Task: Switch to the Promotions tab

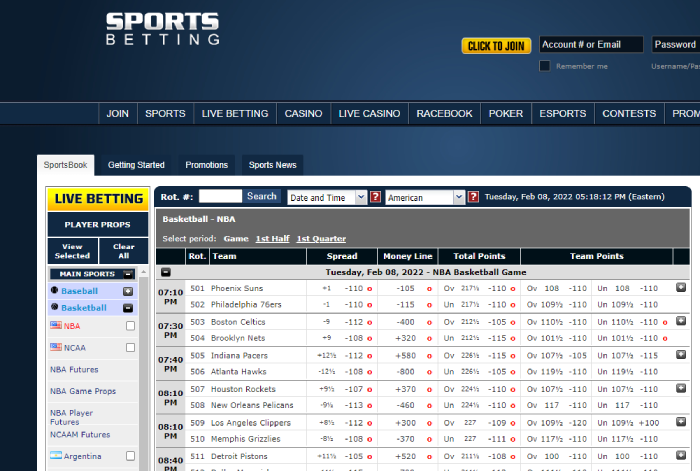Action: pos(207,165)
